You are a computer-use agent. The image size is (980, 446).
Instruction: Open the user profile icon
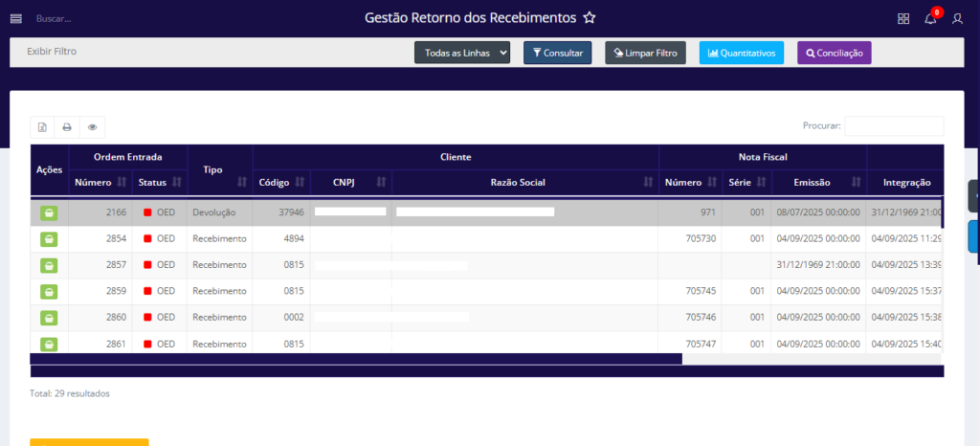pyautogui.click(x=957, y=18)
